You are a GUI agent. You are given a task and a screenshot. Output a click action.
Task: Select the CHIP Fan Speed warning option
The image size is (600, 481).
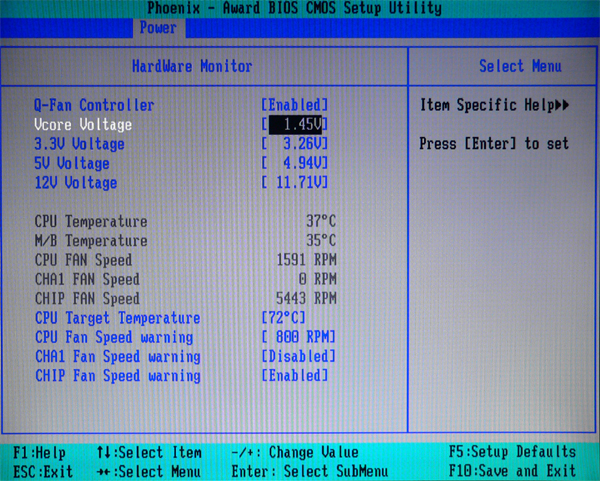click(118, 376)
